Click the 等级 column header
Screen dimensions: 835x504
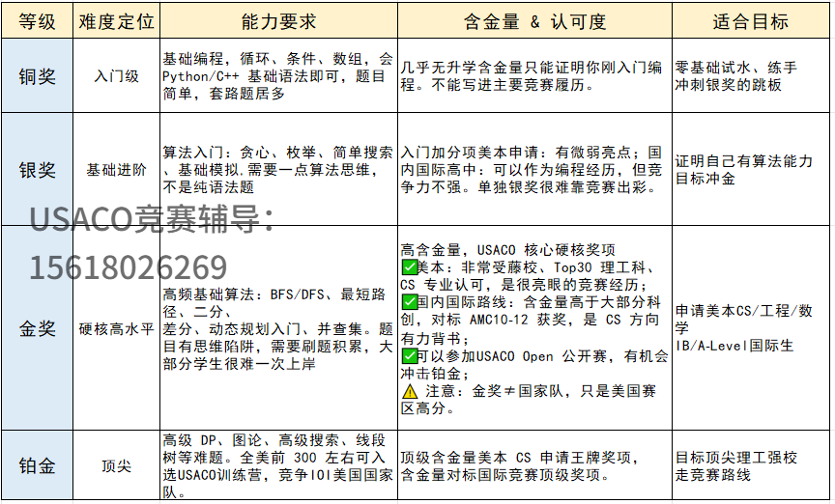37,21
